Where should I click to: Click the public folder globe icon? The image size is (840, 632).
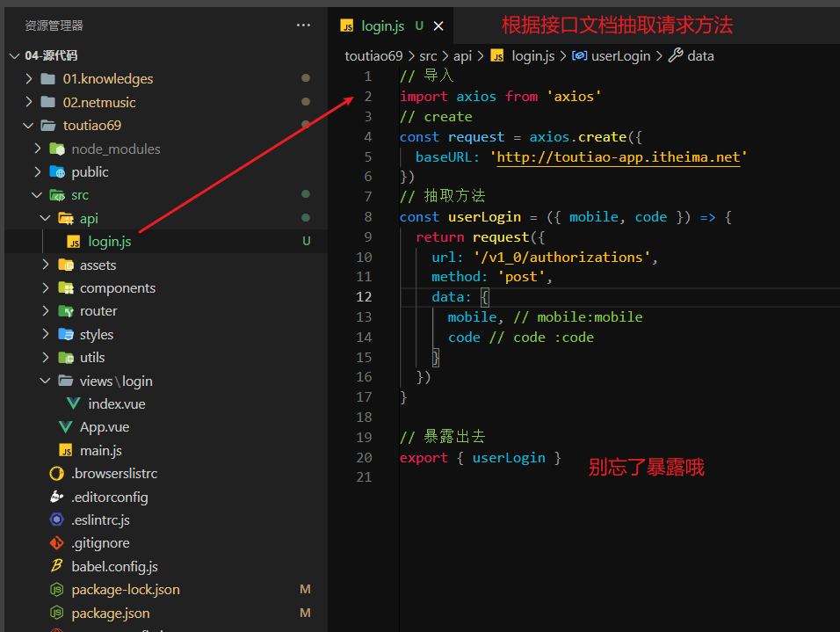[57, 171]
